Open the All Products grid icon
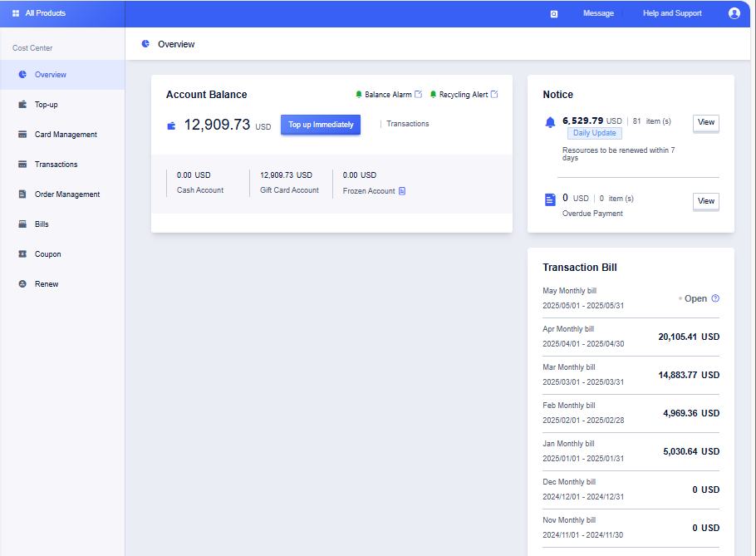 [x=16, y=13]
